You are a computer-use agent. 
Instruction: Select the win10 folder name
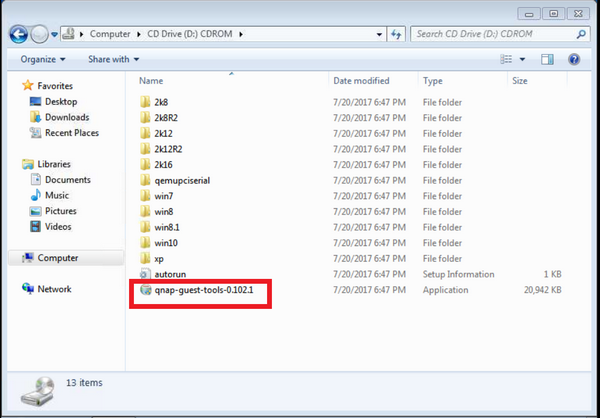pos(166,243)
